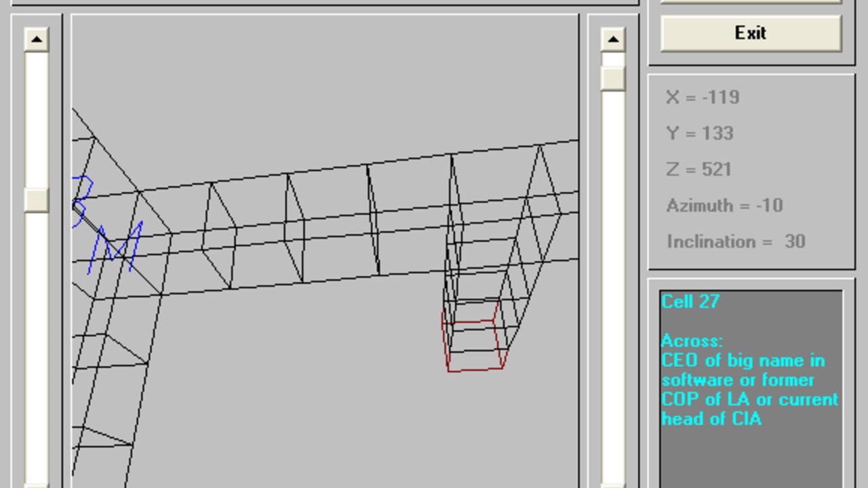Click the Exit button
Screen dimensions: 868x488
click(751, 33)
